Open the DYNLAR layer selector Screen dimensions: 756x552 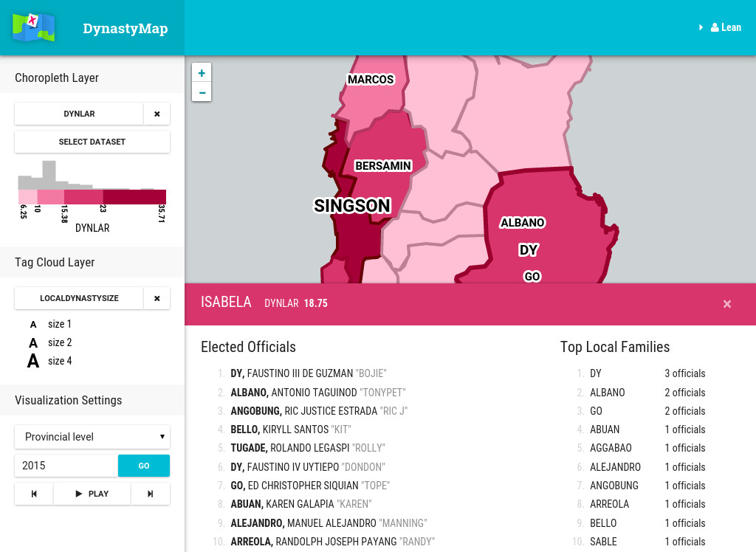(x=79, y=114)
